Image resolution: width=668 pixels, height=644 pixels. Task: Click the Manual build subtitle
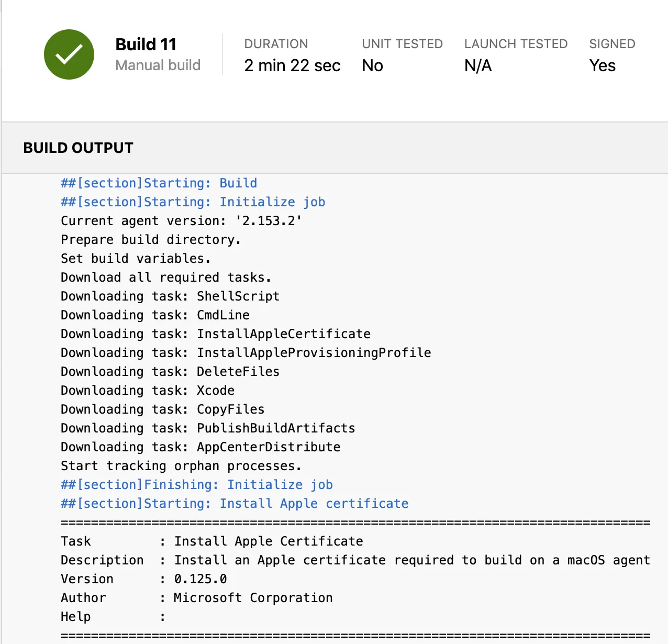pyautogui.click(x=158, y=65)
